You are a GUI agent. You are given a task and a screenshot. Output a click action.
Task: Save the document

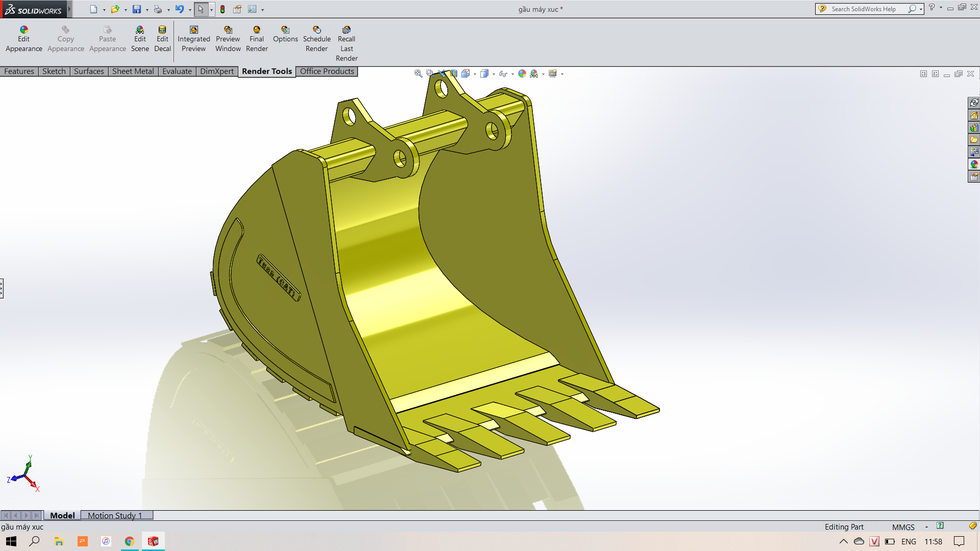(x=137, y=9)
